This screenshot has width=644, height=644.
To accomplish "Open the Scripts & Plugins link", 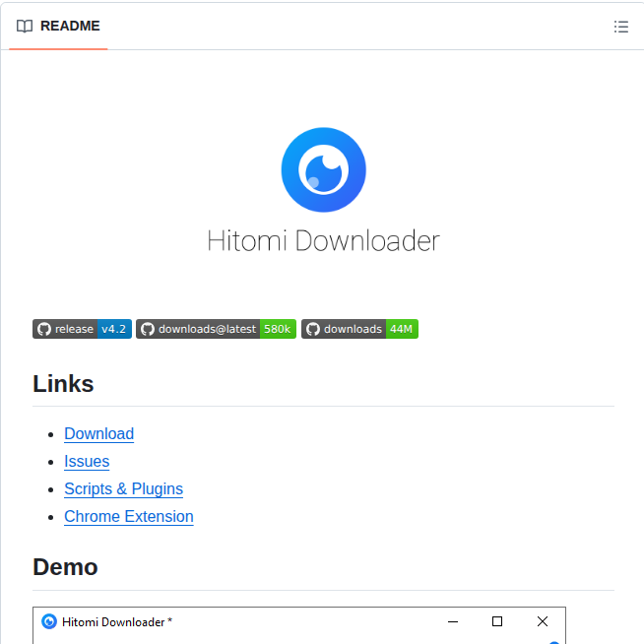I will click(124, 488).
